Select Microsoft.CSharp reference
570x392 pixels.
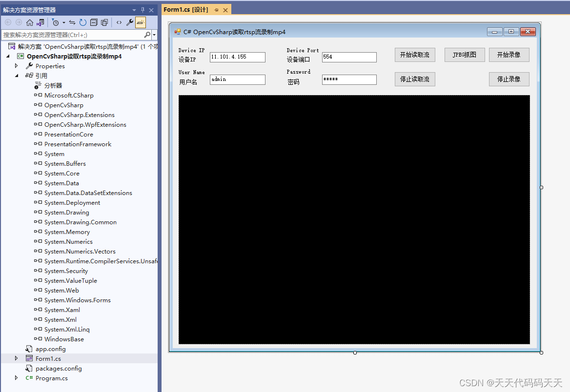pos(69,95)
